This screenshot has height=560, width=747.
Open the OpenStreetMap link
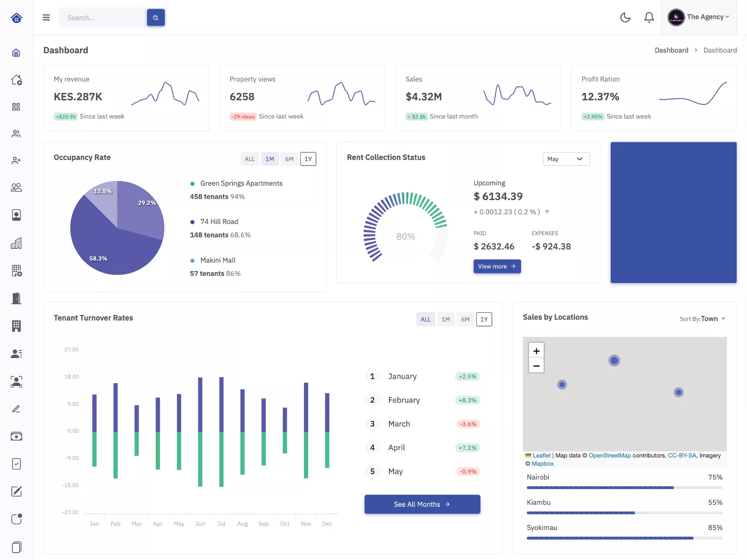610,455
